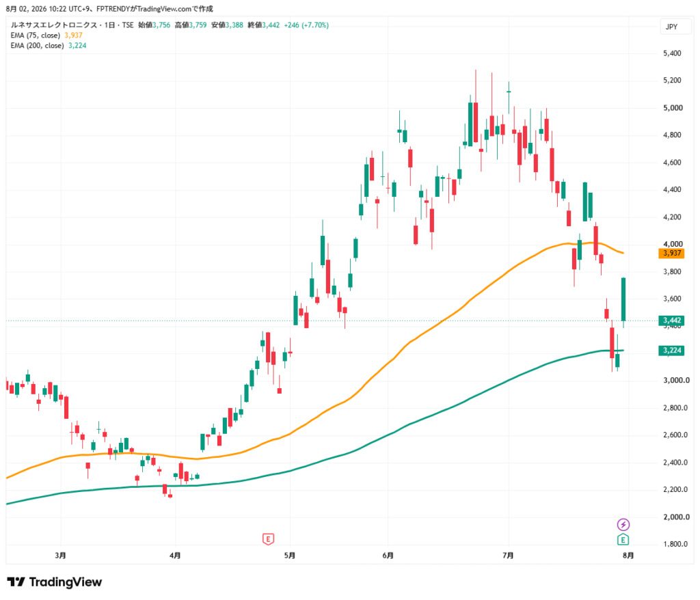Click the red earnings E marker

(268, 539)
